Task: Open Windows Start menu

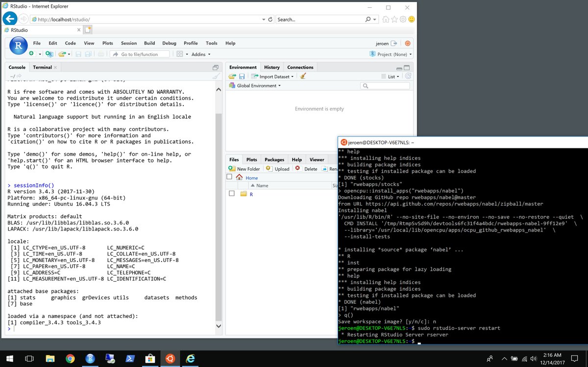Action: 10,359
